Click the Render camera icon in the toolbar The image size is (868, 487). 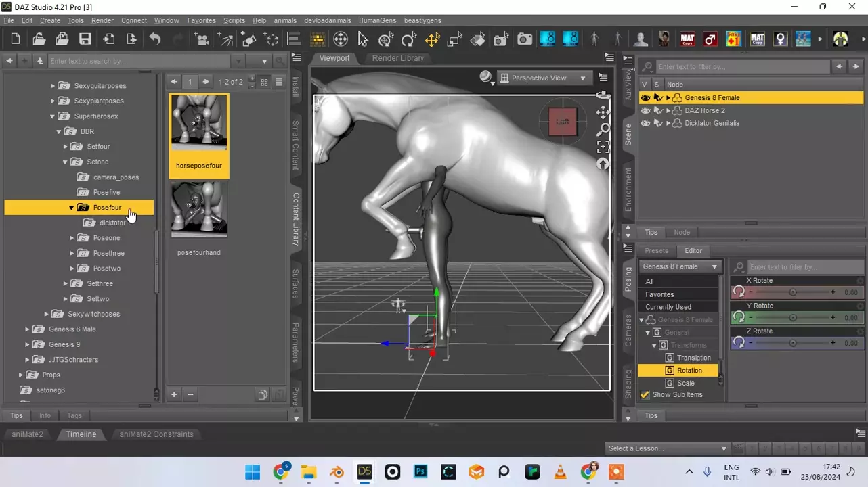click(525, 39)
